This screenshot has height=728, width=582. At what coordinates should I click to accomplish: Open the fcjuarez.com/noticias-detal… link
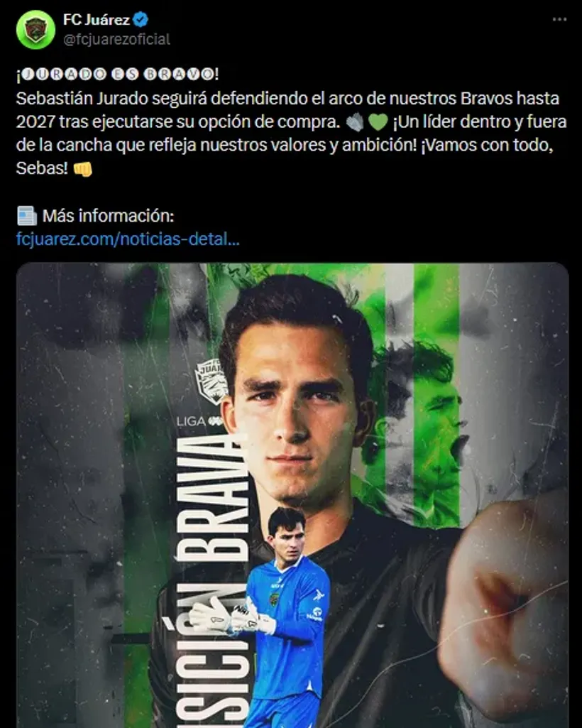128,239
